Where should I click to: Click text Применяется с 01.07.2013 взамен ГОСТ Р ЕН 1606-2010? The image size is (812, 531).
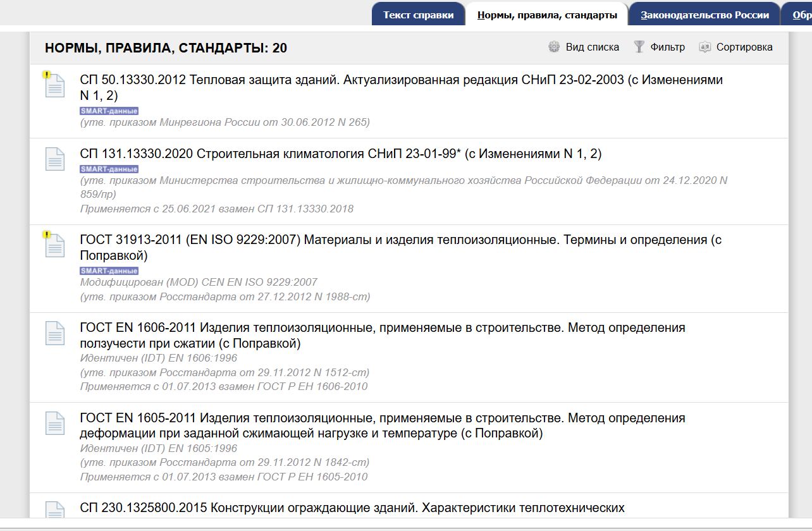pos(224,386)
